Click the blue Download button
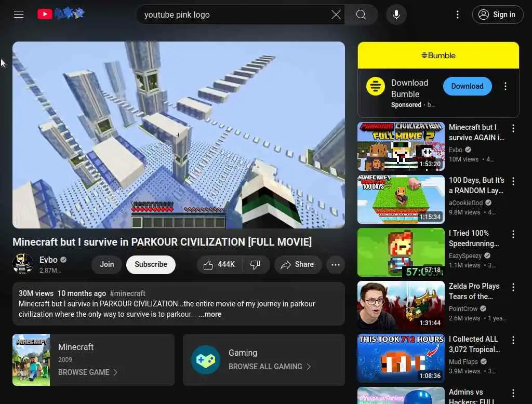 coord(468,86)
